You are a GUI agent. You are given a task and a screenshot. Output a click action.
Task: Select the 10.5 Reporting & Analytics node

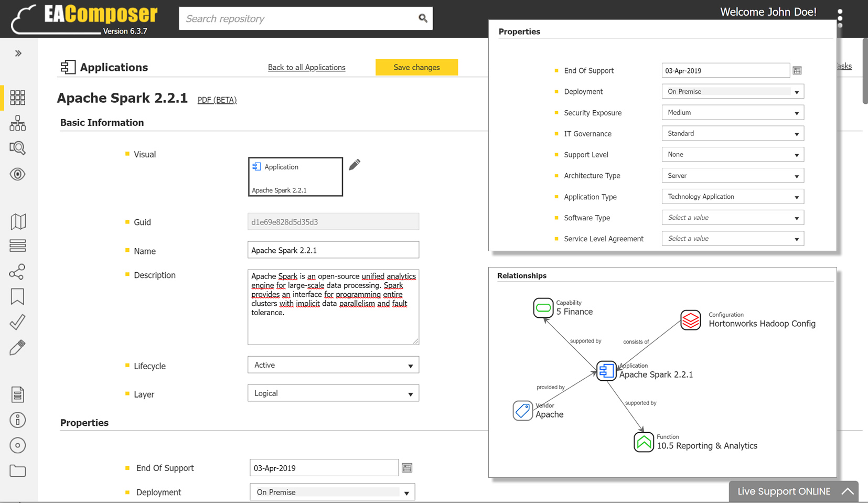coord(644,442)
